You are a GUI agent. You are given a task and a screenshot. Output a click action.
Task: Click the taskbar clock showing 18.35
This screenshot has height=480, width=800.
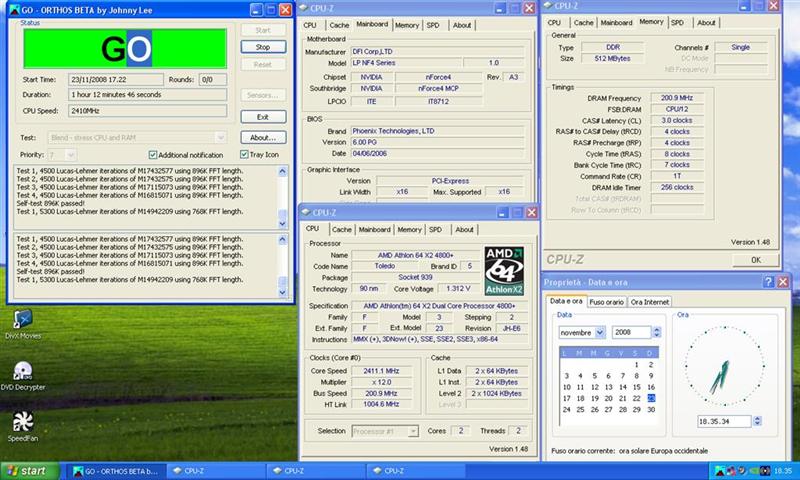tap(783, 471)
